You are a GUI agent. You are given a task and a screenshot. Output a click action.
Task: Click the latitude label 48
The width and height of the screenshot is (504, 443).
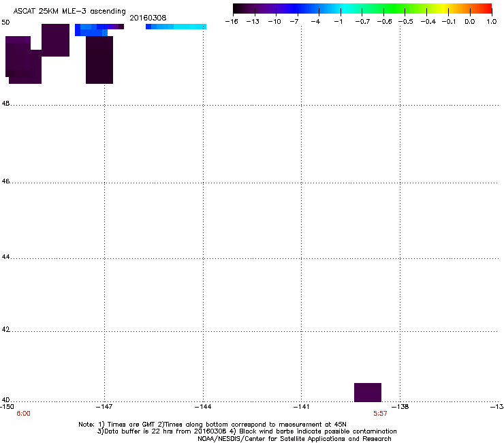click(5, 104)
